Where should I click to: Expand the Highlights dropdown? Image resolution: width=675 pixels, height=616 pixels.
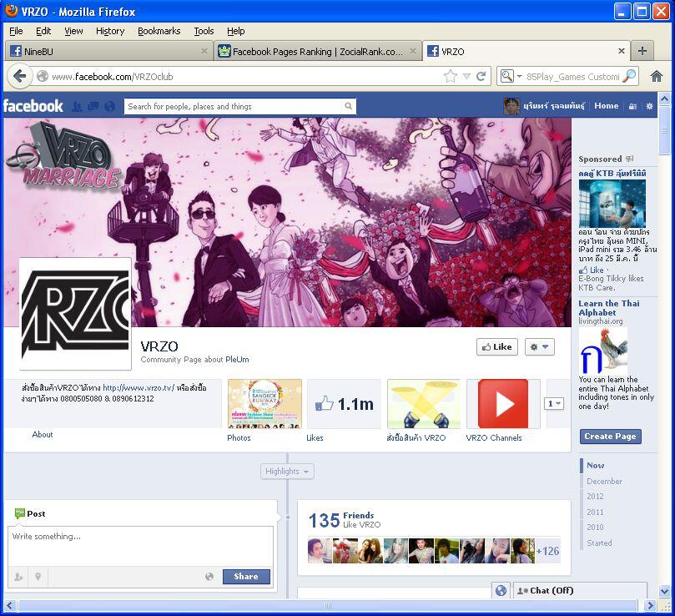click(287, 472)
